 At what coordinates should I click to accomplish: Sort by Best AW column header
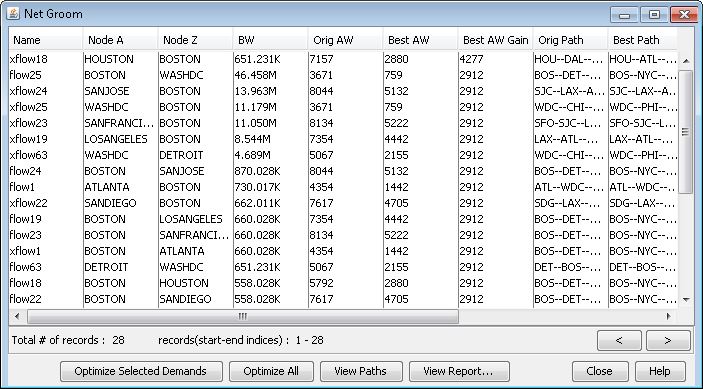coord(420,40)
